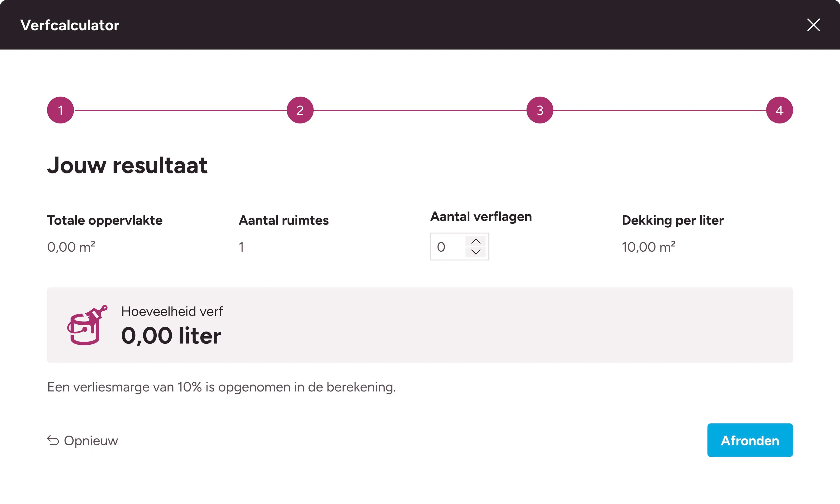The width and height of the screenshot is (840, 504).
Task: Click the 10% verliesmarge note
Action: click(221, 387)
